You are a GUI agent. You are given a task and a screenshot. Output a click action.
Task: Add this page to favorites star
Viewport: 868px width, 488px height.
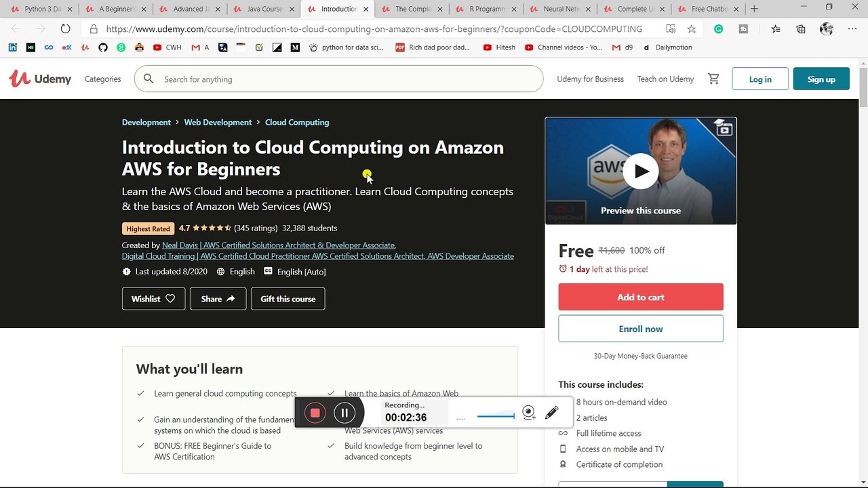tap(691, 29)
